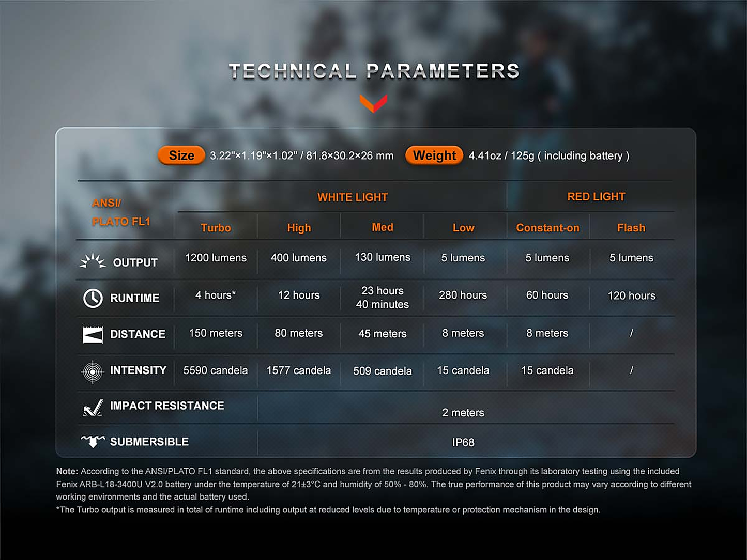Click the starburst icon next to OUTPUT
The image size is (747, 560).
click(x=93, y=261)
